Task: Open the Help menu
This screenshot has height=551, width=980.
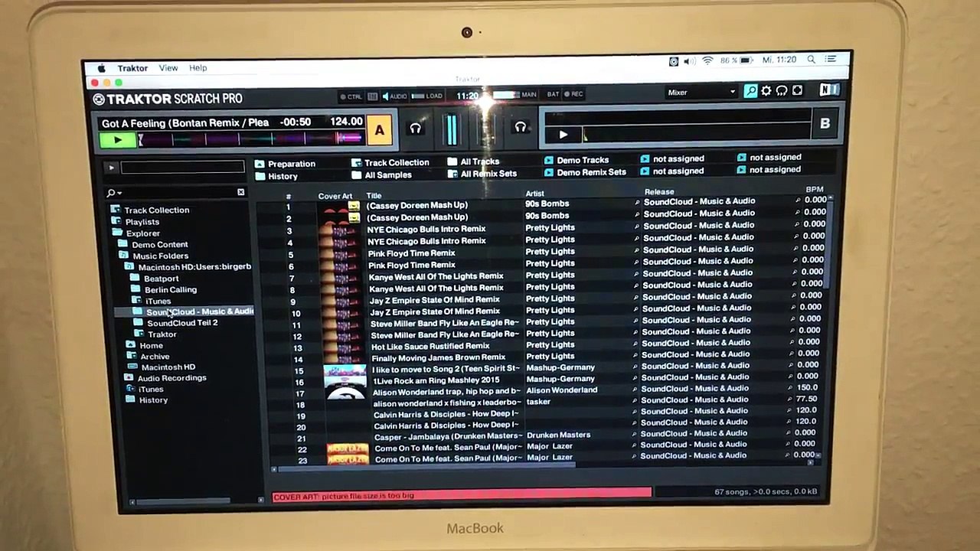Action: click(x=198, y=68)
